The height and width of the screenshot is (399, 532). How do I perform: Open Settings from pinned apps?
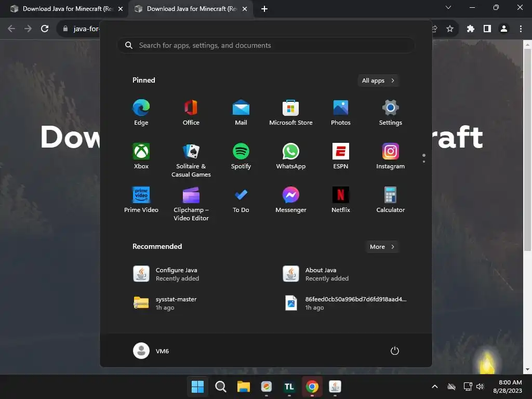391,112
